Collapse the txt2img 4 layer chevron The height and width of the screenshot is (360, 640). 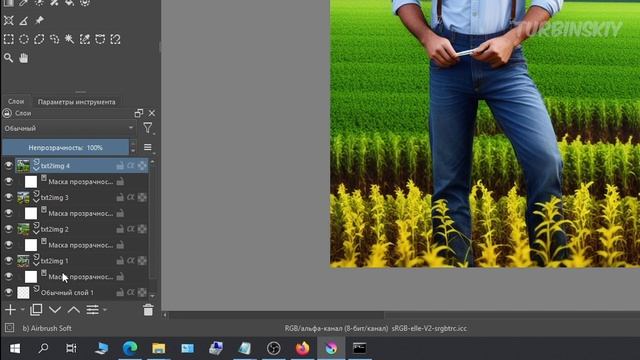(36, 168)
